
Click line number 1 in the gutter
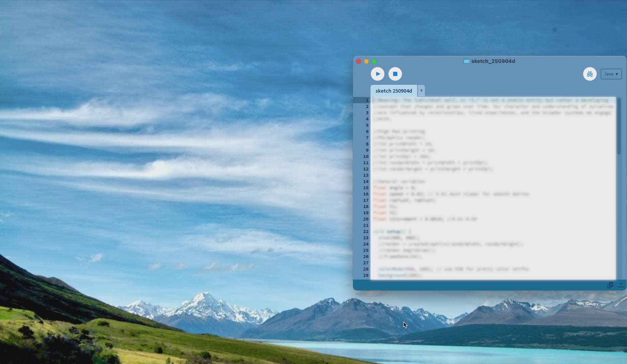click(x=367, y=100)
